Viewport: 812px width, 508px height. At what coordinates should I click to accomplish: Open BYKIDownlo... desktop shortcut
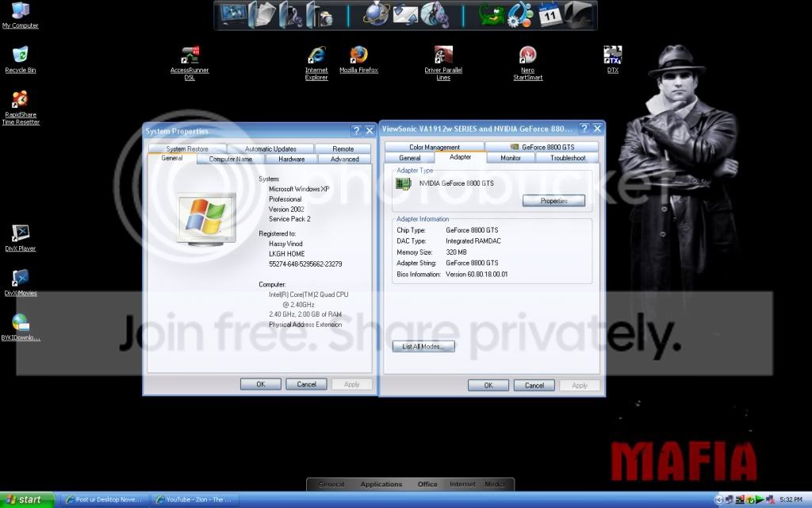point(20,327)
